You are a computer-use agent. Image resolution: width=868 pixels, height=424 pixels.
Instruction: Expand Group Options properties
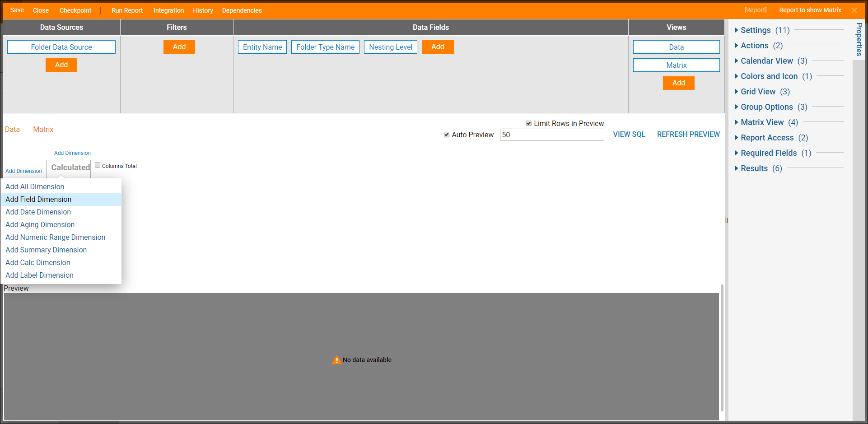pos(771,107)
